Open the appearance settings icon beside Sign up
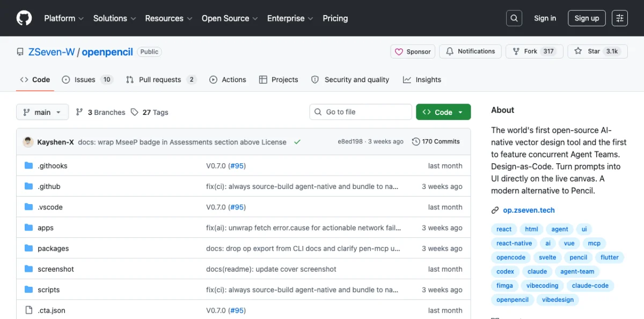This screenshot has width=644, height=319. pyautogui.click(x=620, y=18)
